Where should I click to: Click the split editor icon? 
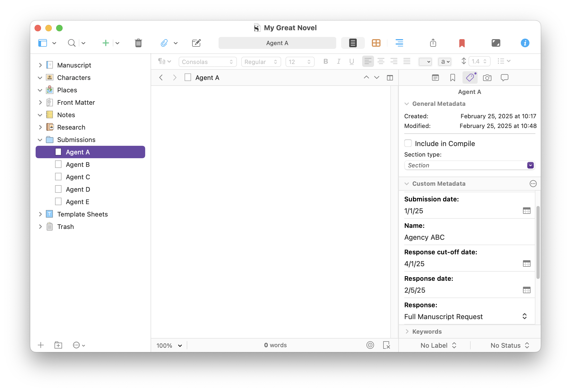(390, 78)
